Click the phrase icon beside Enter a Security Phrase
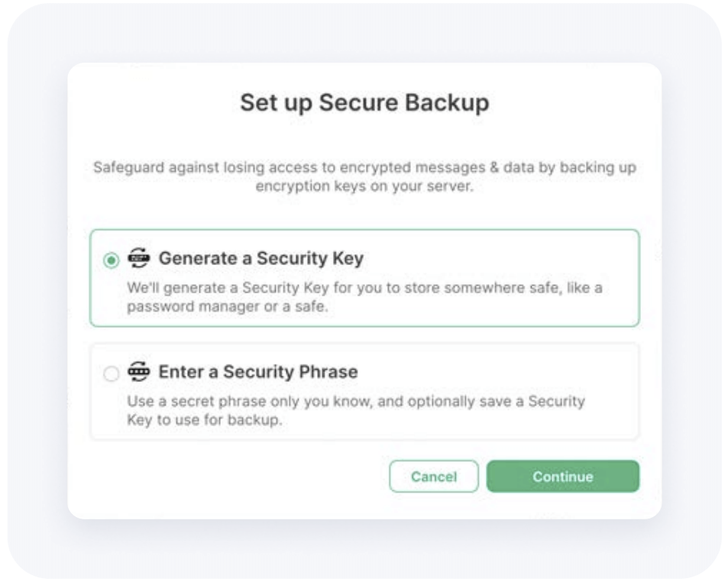 pyautogui.click(x=139, y=371)
